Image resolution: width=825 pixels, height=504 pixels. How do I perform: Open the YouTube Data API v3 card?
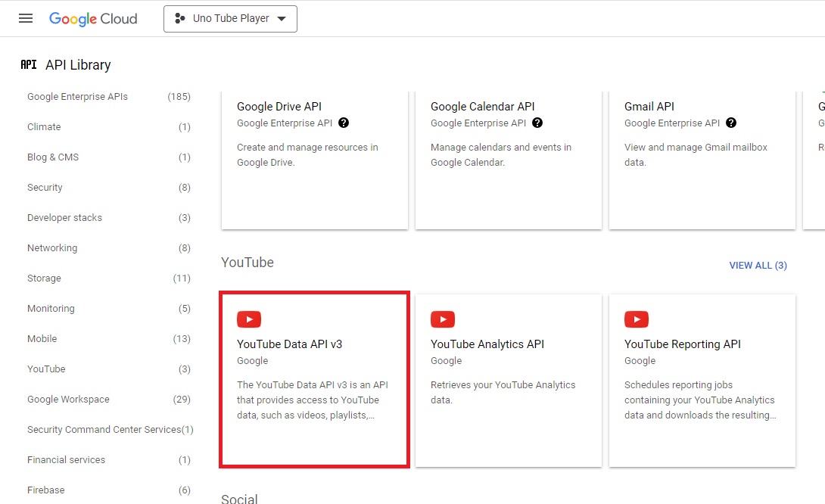pyautogui.click(x=314, y=378)
